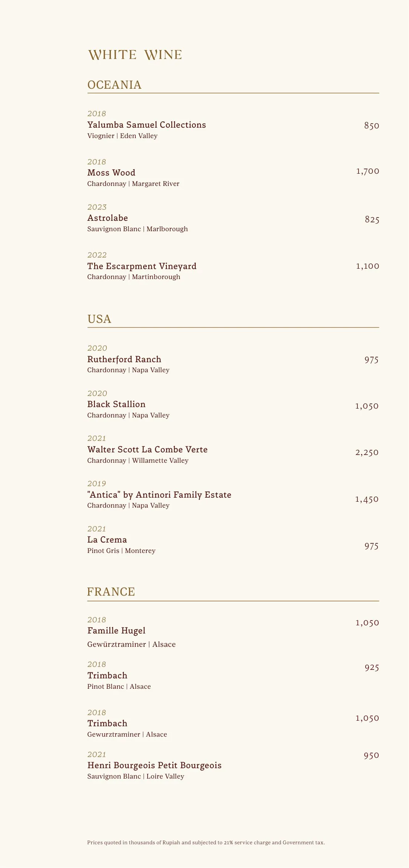This screenshot has height=868, width=409.
Task: Click Henri Bourgeois Petit Bourgeois
Action: (154, 765)
